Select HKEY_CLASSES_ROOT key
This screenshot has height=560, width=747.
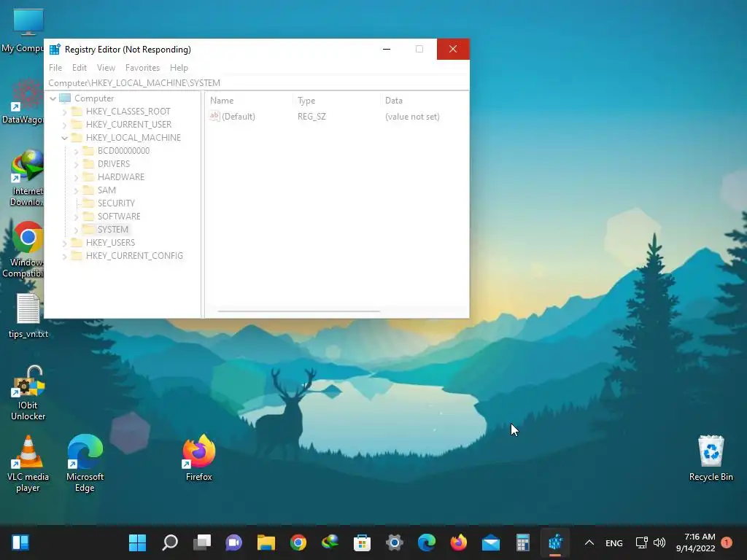pos(128,112)
